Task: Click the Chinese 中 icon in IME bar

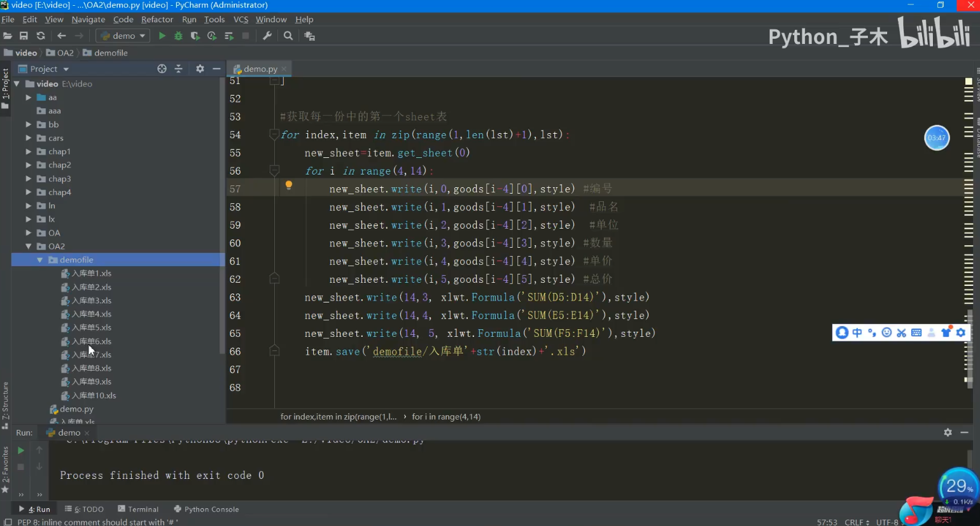Action: (x=857, y=332)
